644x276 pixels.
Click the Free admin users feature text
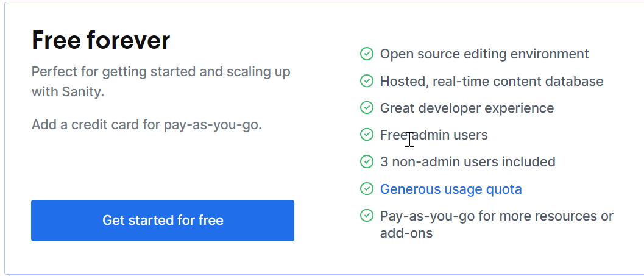click(x=434, y=135)
